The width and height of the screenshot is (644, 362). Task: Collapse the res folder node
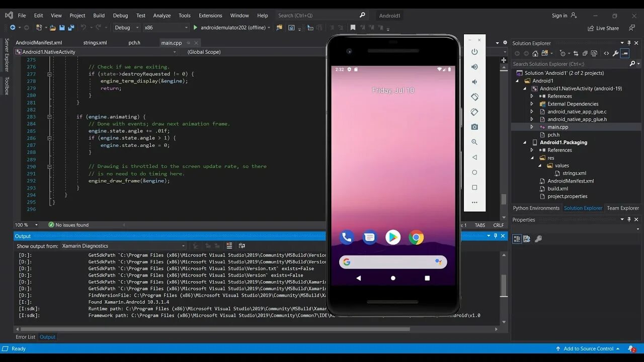click(532, 158)
